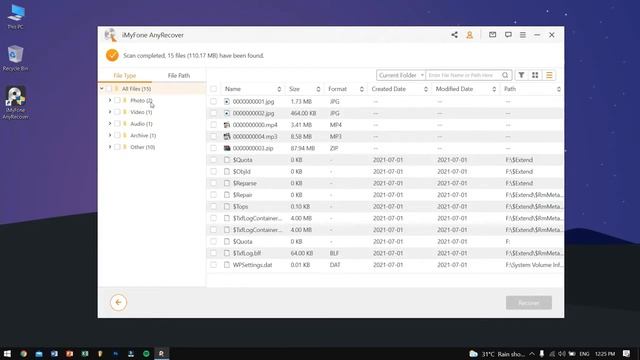Viewport: 640px width, 360px height.
Task: Expand the Video tree node
Action: tap(110, 112)
